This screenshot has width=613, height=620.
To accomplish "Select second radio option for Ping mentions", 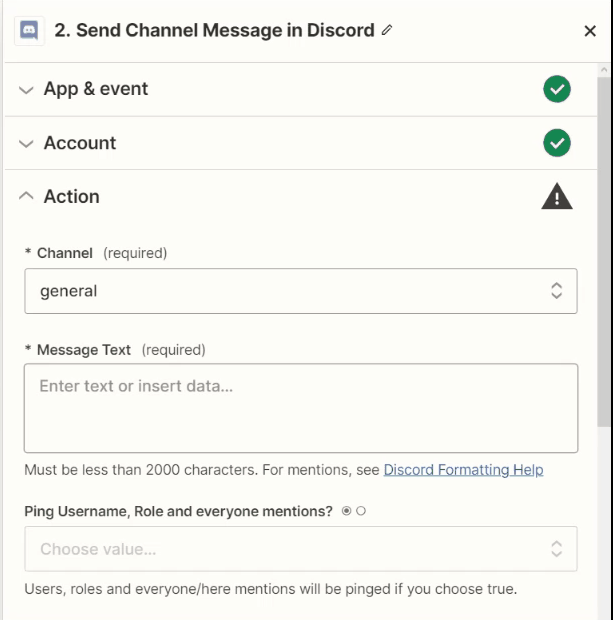I will 361,511.
